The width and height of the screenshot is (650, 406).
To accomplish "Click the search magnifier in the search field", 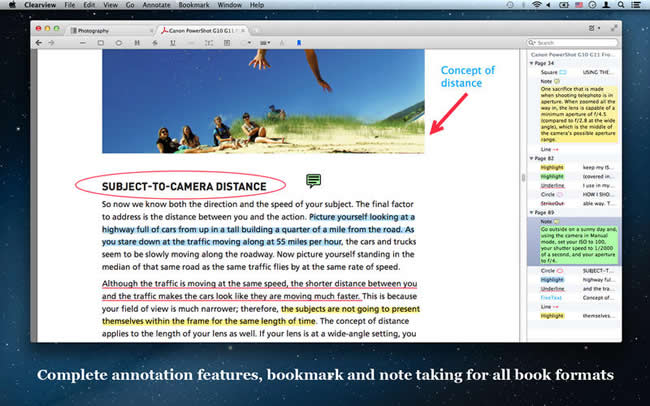I will [531, 43].
